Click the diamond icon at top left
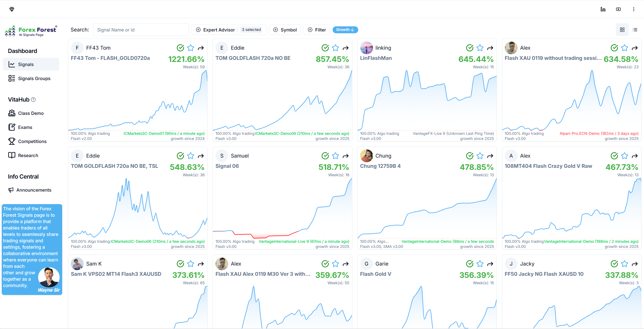The width and height of the screenshot is (644, 329). pyautogui.click(x=12, y=9)
